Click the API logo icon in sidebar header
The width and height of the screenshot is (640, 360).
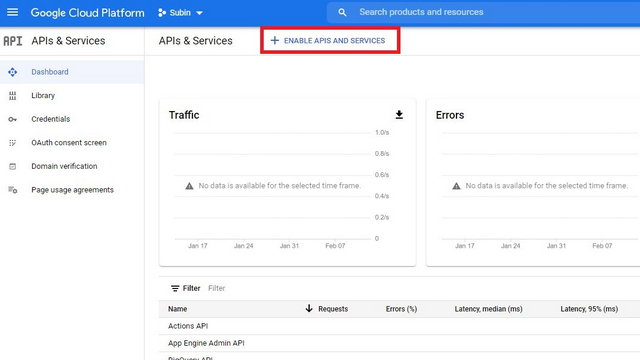coord(13,41)
